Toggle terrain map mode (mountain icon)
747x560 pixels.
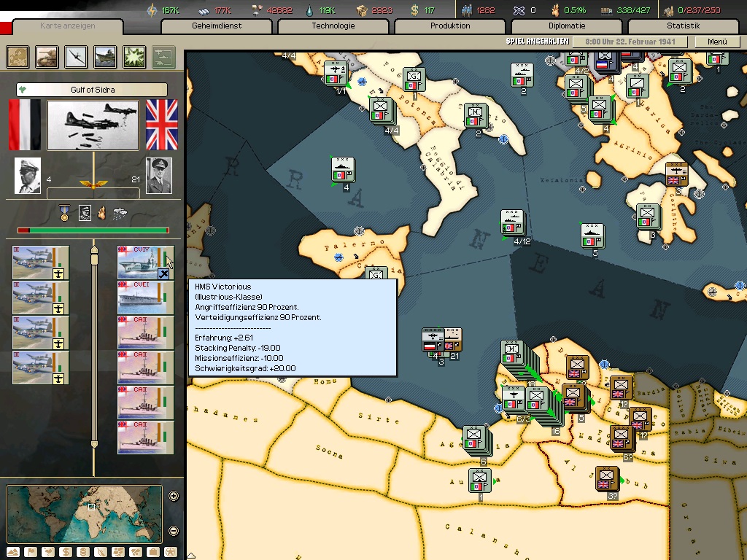(x=13, y=552)
